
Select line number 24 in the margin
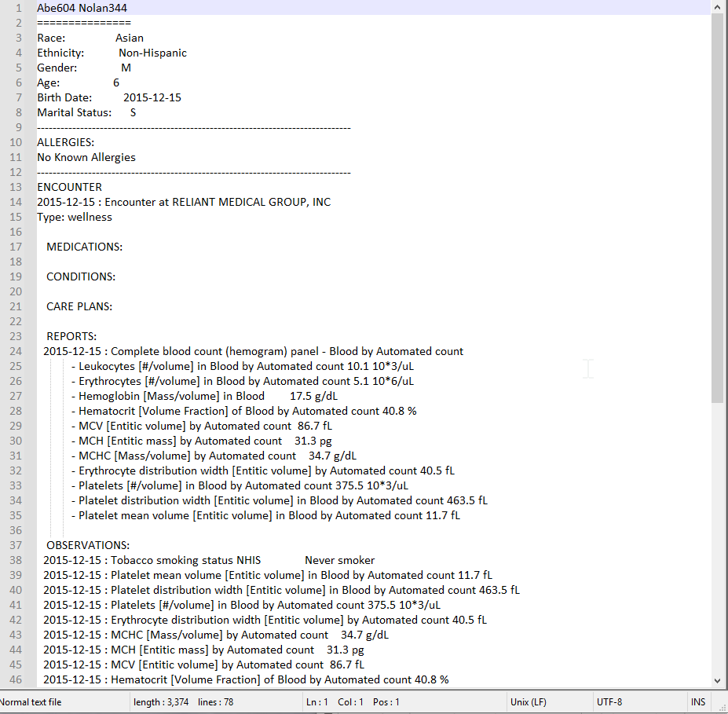click(x=16, y=351)
